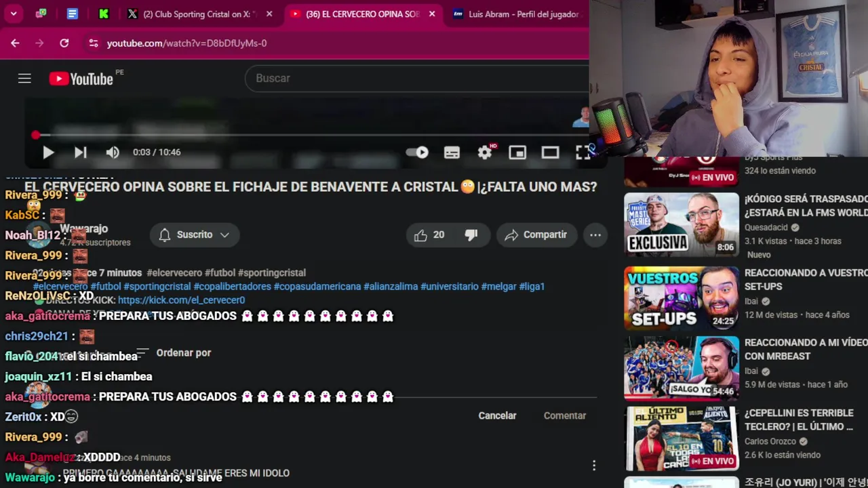Switch to theater mode
868x488 pixels.
click(550, 152)
